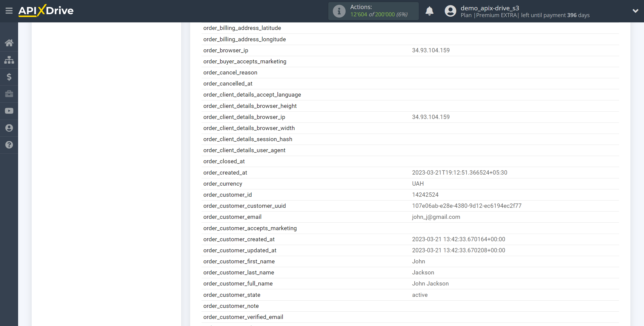This screenshot has width=644, height=326.
Task: Select the full name value John Jackson
Action: tap(430, 283)
